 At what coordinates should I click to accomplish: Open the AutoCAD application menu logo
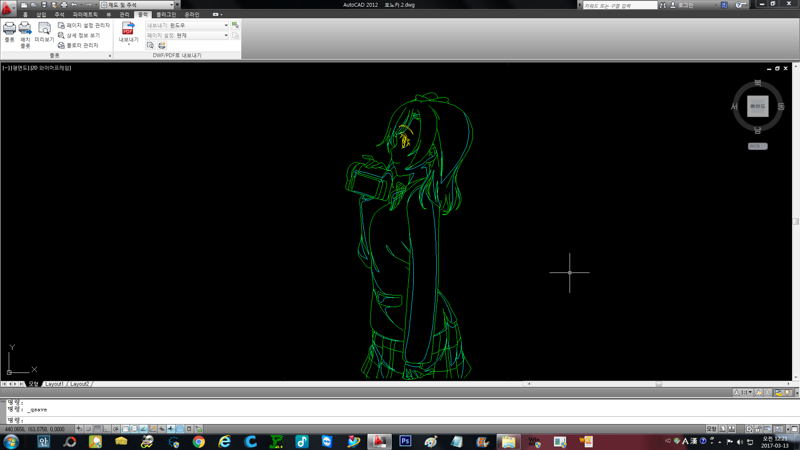coord(7,7)
